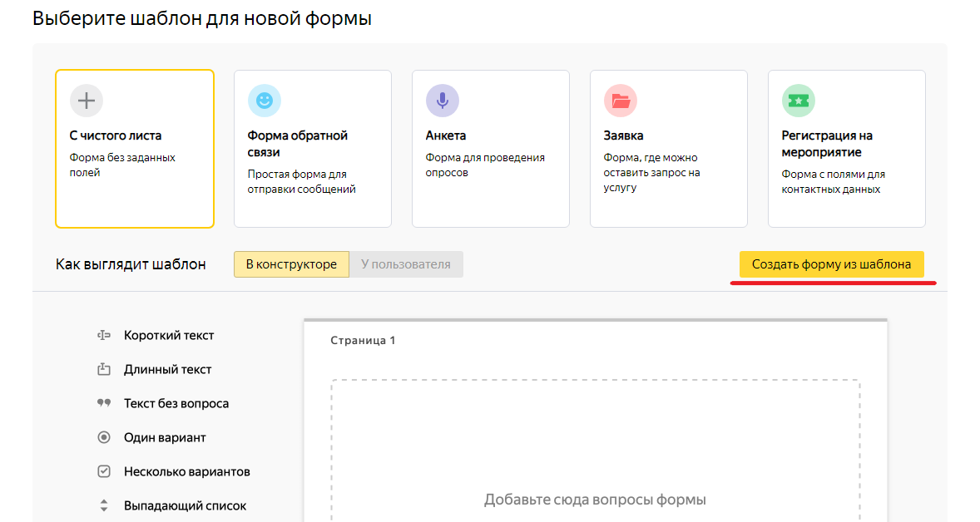Click the checkbox icon for Несколько вариантов

point(104,471)
